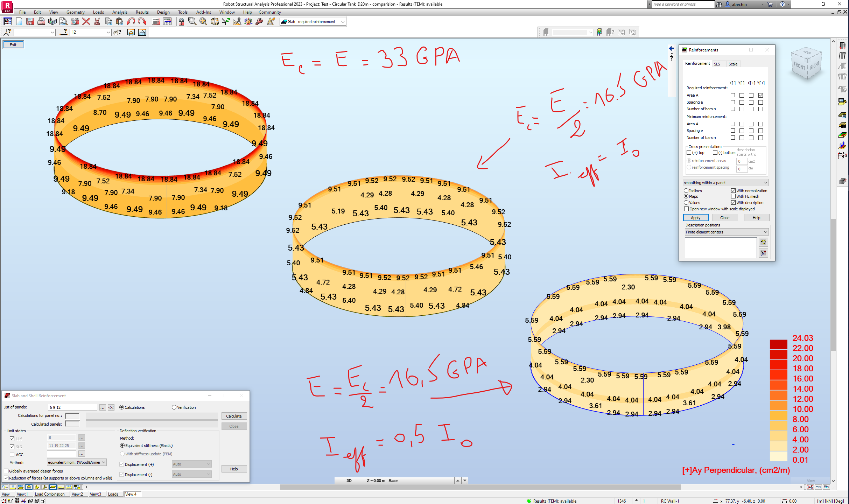Viewport: 849px width, 504px height.
Task: Enable the With FE mesh checkbox
Action: pyautogui.click(x=734, y=196)
